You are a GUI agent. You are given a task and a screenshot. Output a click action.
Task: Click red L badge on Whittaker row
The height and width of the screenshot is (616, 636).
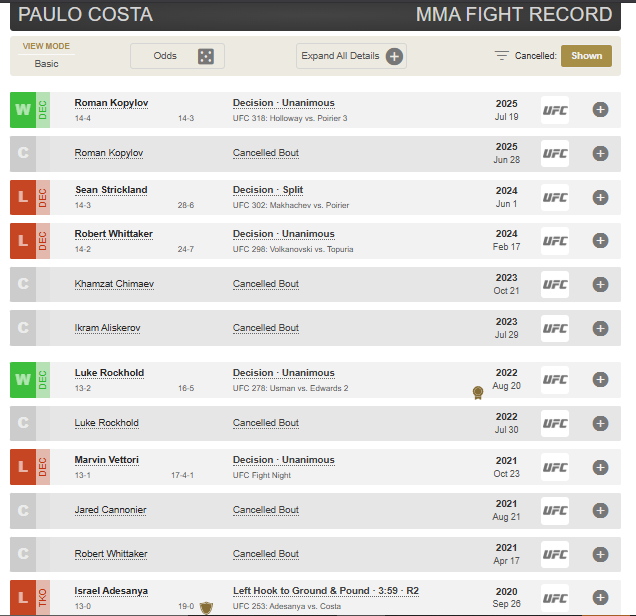tap(23, 241)
